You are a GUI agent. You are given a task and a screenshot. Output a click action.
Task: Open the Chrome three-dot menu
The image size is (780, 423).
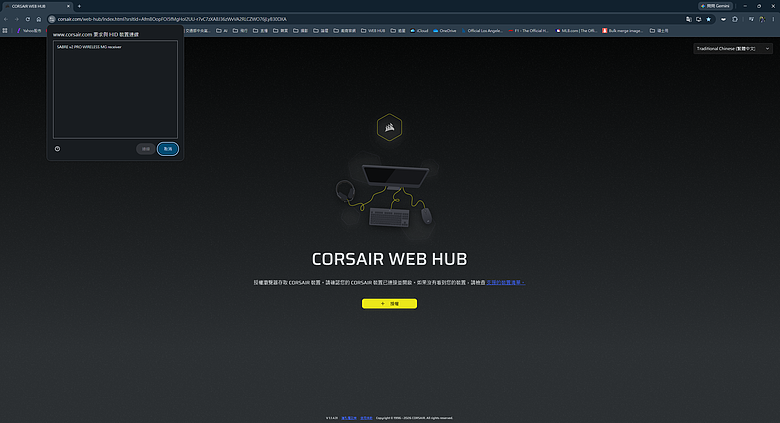773,19
